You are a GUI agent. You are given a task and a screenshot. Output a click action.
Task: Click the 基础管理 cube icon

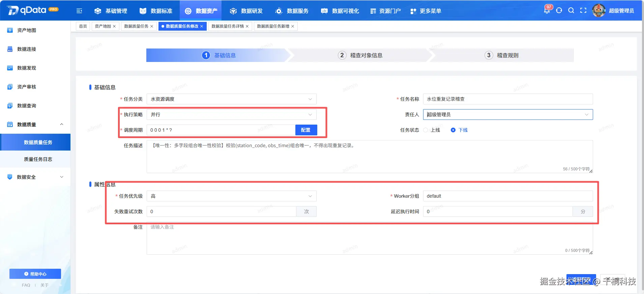tap(98, 11)
